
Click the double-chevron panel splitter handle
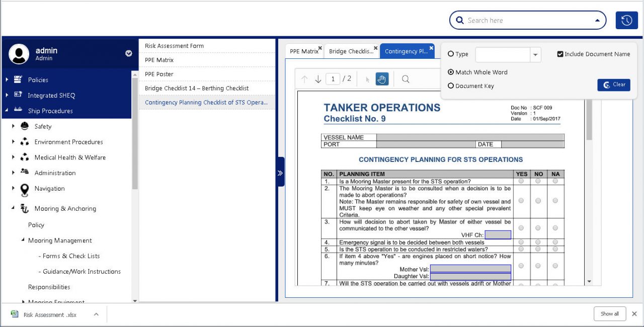coord(280,173)
